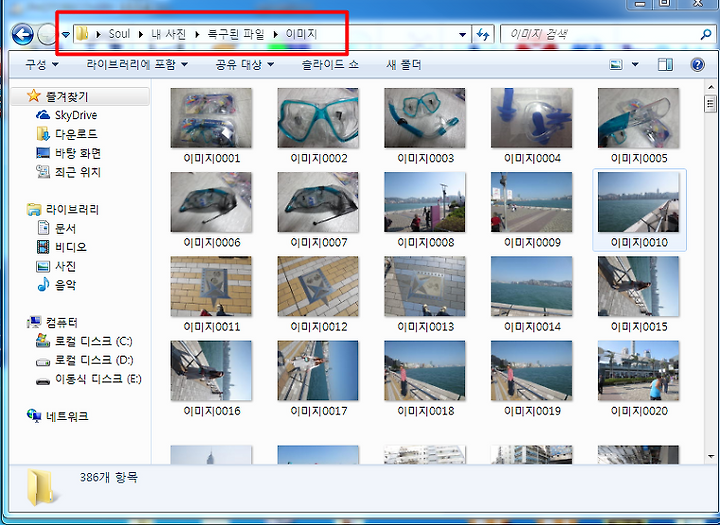Screen dimensions: 720x525
Task: Select thumbnail 이미지0001
Action: point(211,118)
